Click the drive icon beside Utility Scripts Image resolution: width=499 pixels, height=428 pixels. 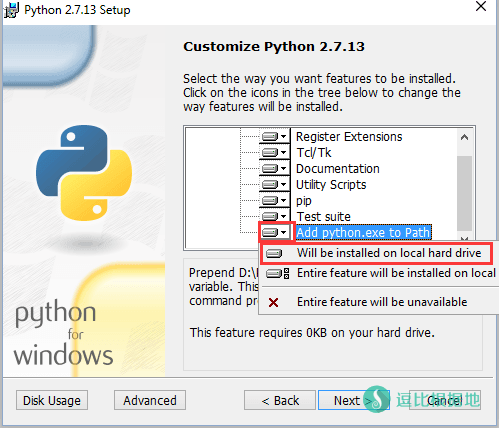click(270, 185)
